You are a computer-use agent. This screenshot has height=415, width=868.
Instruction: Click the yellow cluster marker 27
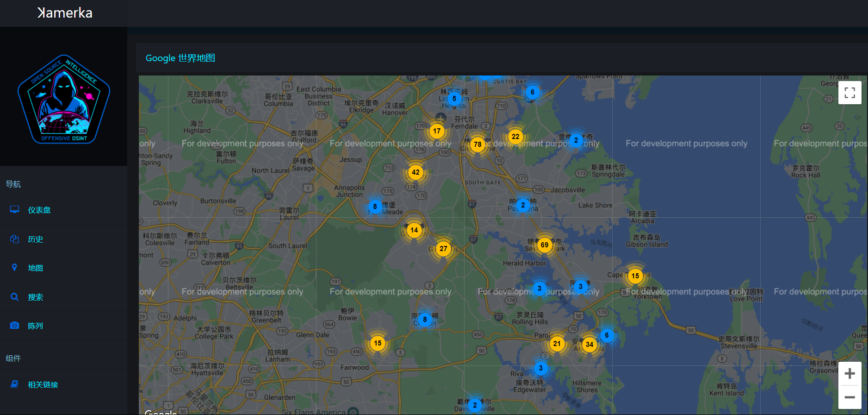click(443, 249)
